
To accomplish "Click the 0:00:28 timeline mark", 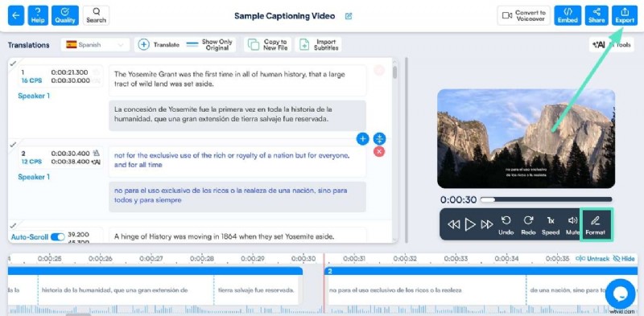I will (x=202, y=259).
